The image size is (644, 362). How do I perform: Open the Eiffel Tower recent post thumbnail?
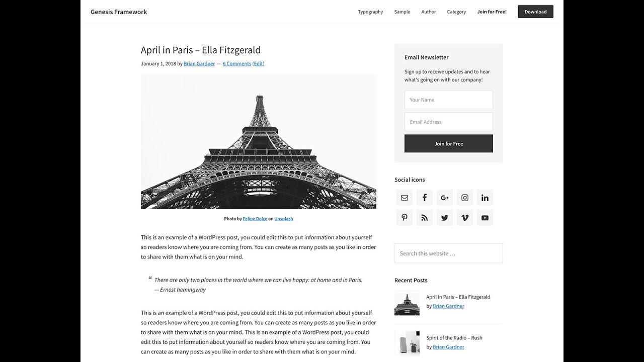pyautogui.click(x=407, y=303)
